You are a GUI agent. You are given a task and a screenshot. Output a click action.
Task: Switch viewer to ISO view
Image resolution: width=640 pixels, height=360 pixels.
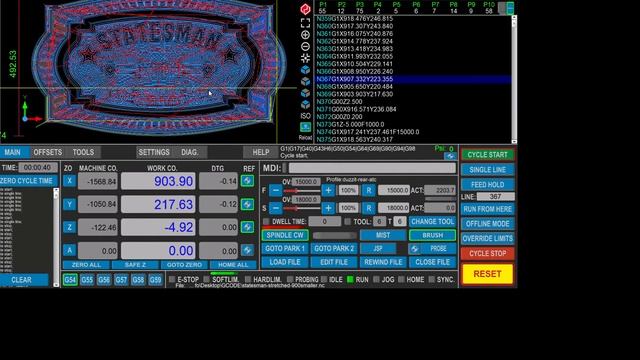pyautogui.click(x=305, y=116)
